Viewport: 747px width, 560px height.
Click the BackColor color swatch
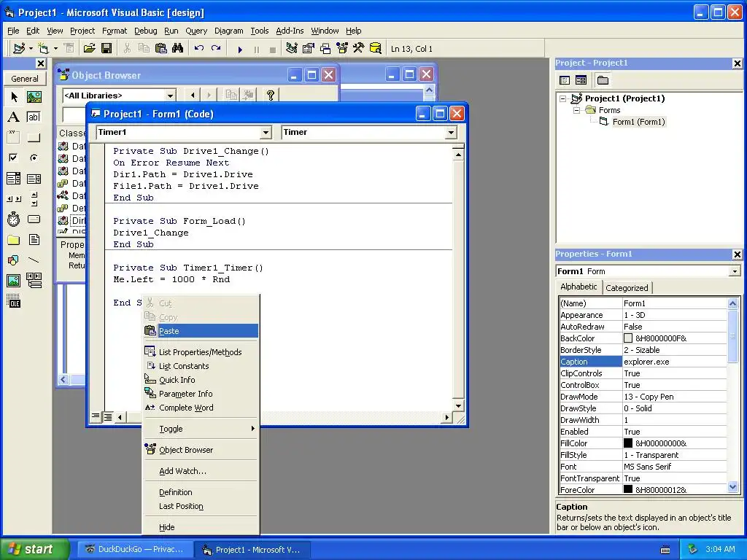tap(628, 338)
